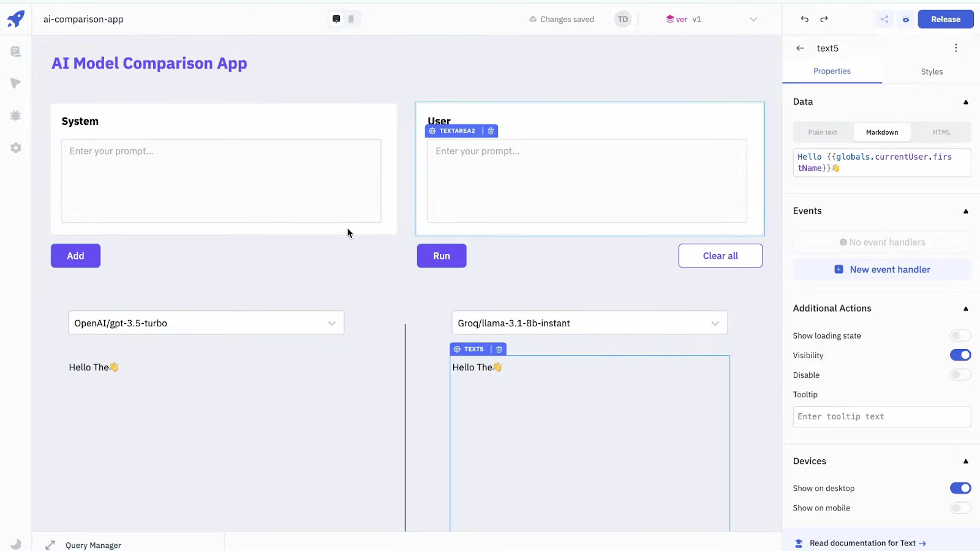Image resolution: width=980 pixels, height=551 pixels.
Task: Expand the Query Manager with arrows icon
Action: (50, 545)
